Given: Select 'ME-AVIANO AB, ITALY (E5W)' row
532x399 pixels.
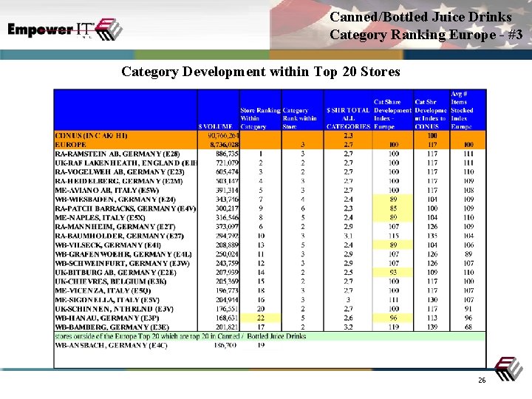Looking at the screenshot, I should point(270,191).
